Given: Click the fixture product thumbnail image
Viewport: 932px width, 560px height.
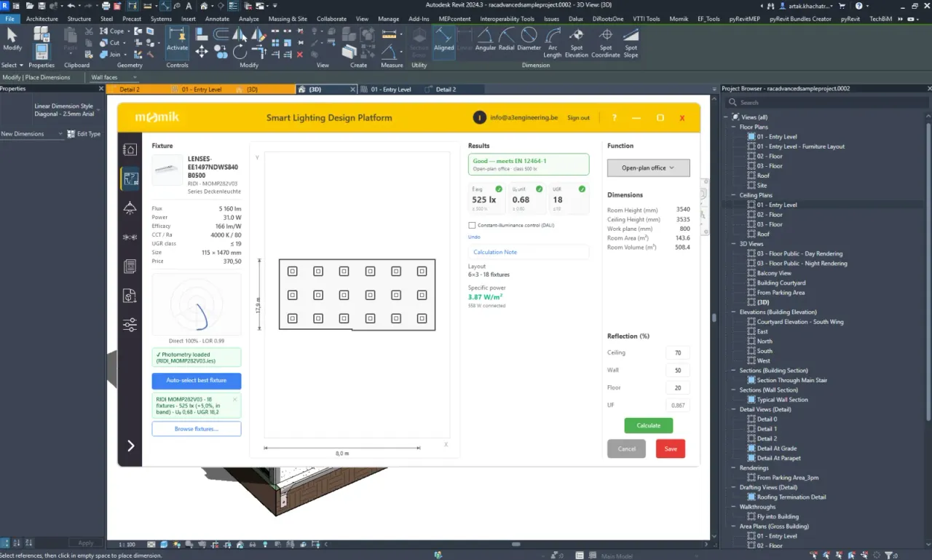Looking at the screenshot, I should (x=167, y=170).
